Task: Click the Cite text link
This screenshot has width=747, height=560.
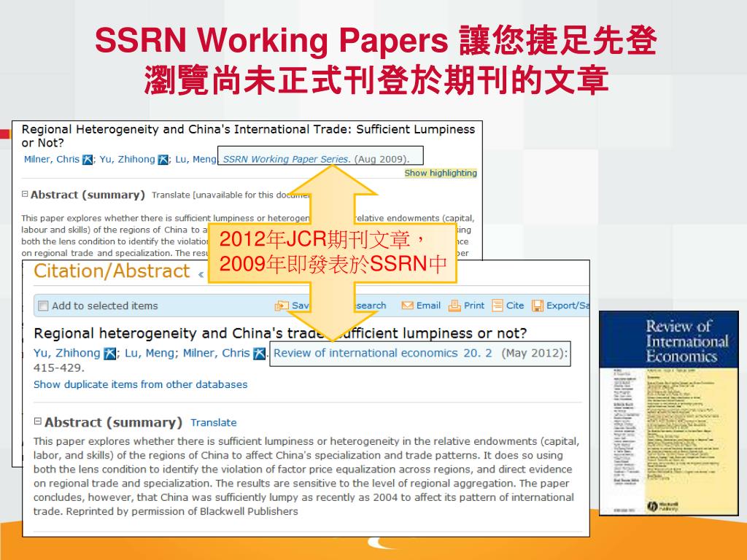Action: pos(515,306)
